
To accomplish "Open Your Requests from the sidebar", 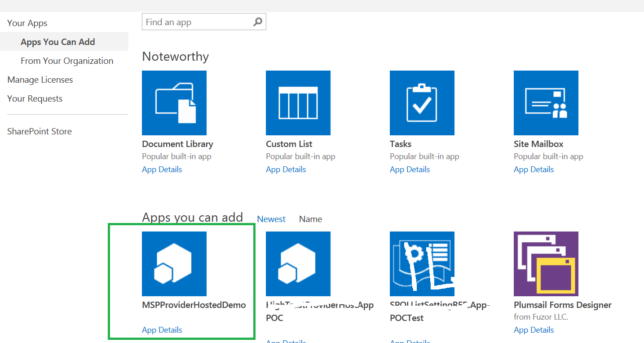I will tap(35, 98).
